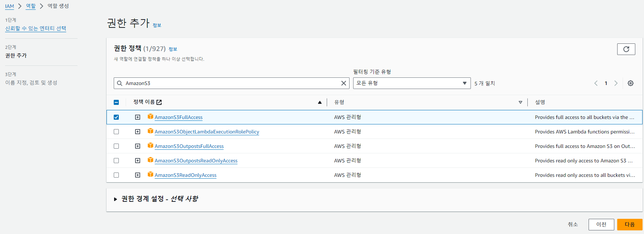Screen dimensions: 644x234
Task: Click step 3 이름 지정, 검토 및 생성
Action: tap(31, 82)
